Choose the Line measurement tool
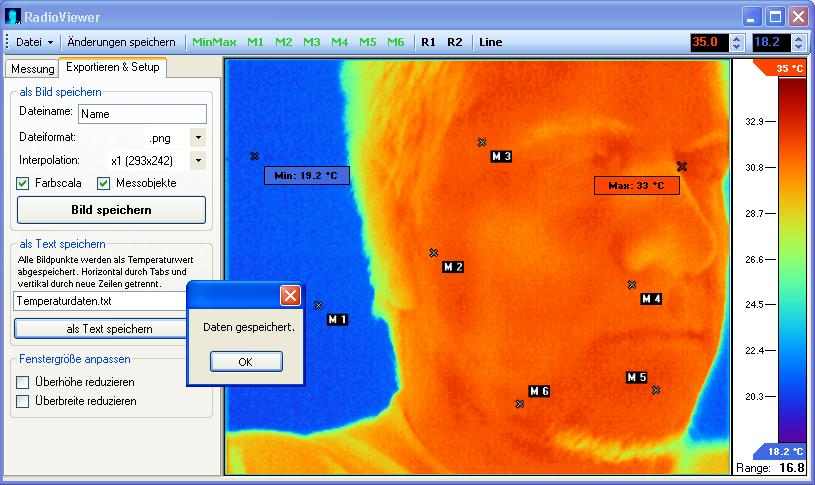815x485 pixels. pos(491,42)
